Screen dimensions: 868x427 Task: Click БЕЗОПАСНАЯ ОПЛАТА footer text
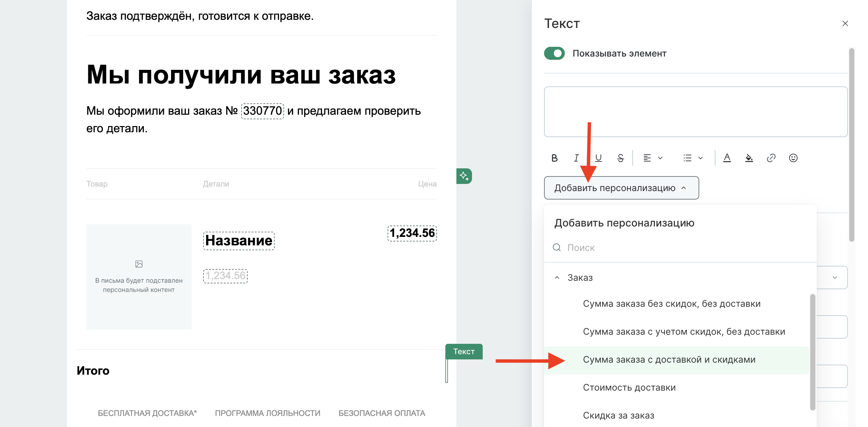click(382, 413)
